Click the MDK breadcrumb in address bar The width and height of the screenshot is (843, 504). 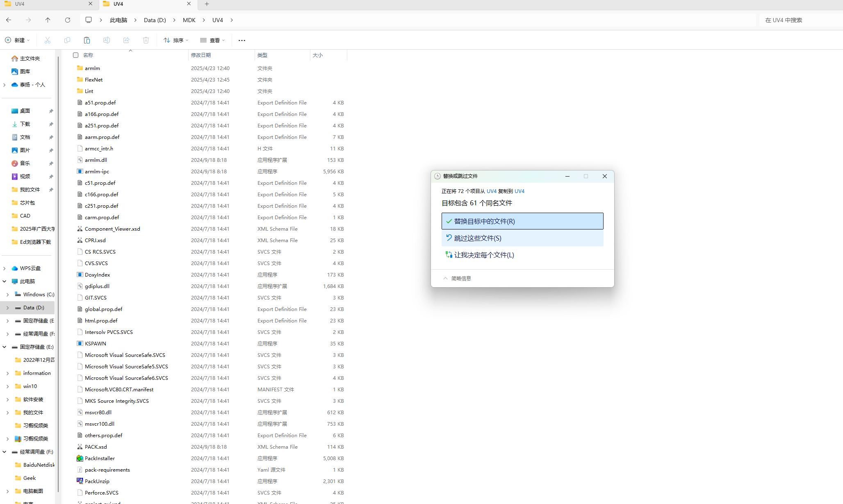pos(189,20)
